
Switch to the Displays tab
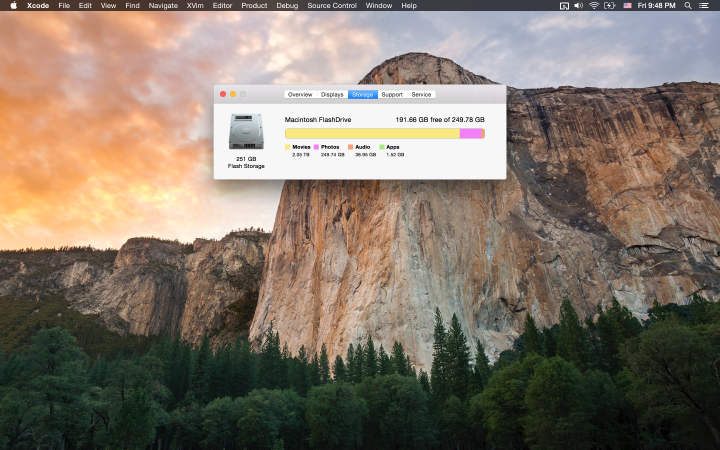[332, 94]
